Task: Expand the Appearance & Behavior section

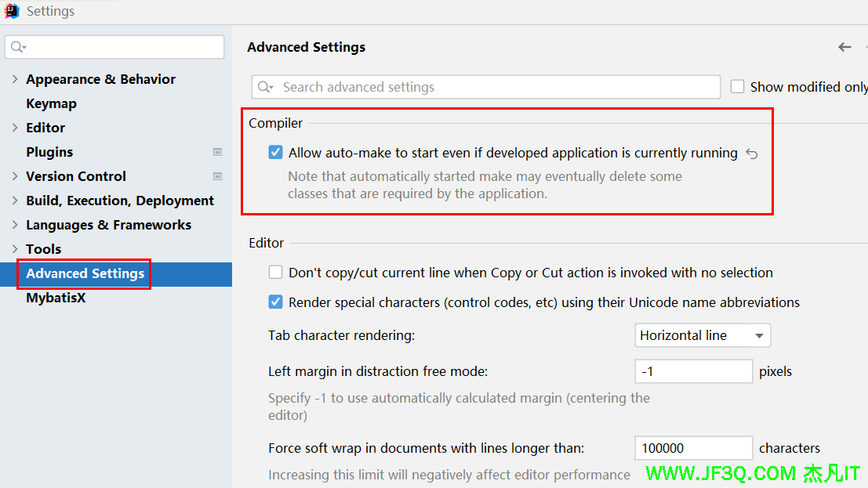Action: point(15,79)
